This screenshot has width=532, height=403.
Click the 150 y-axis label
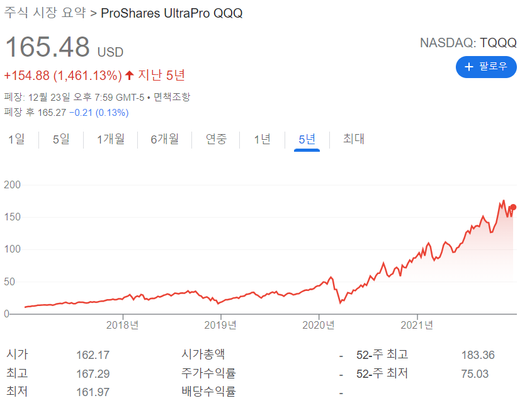point(12,217)
